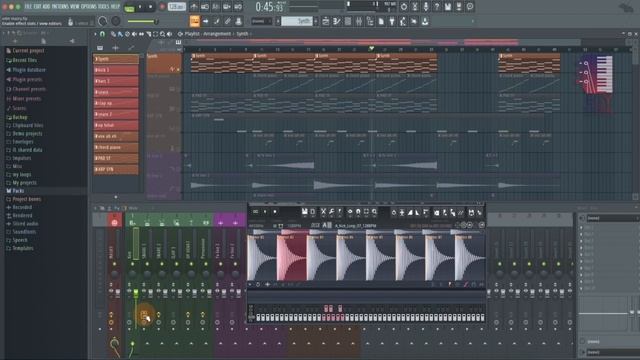Click the main volume knob in top left
This screenshot has height=360, width=640.
103,21
